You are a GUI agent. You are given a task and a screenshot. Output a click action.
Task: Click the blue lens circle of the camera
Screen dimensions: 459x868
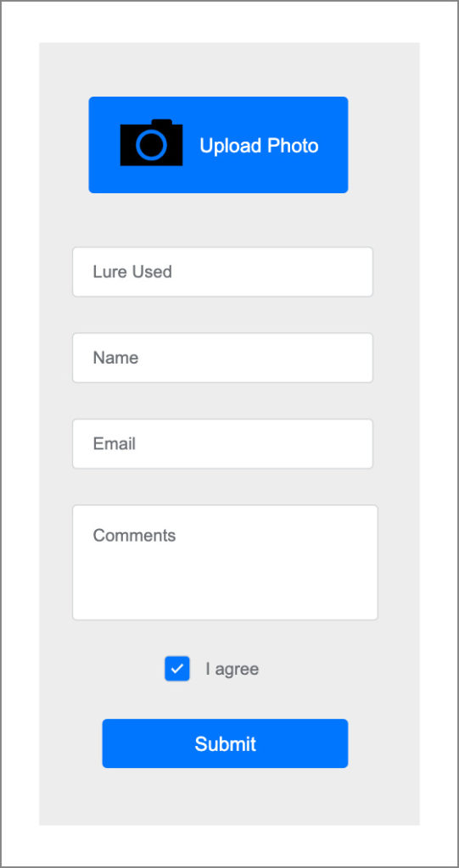151,145
